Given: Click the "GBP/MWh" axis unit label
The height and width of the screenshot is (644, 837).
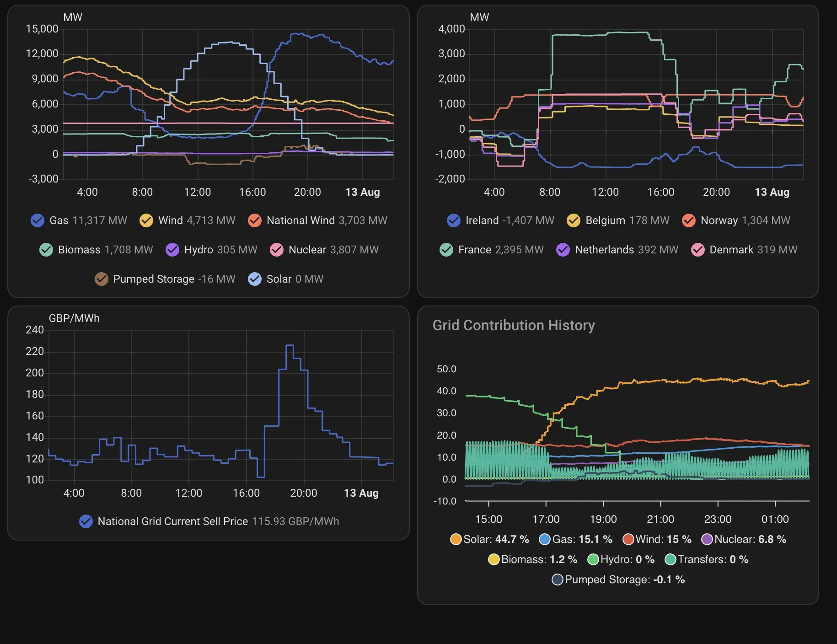Looking at the screenshot, I should [x=74, y=318].
